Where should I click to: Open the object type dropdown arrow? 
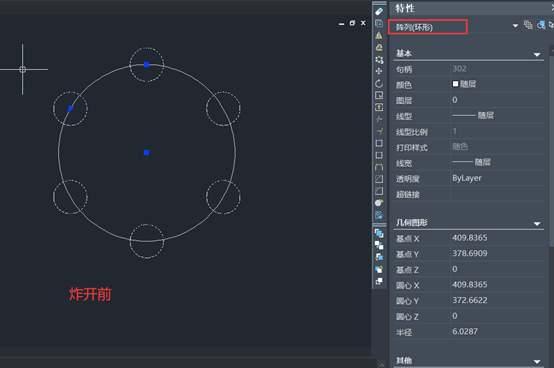pyautogui.click(x=515, y=26)
